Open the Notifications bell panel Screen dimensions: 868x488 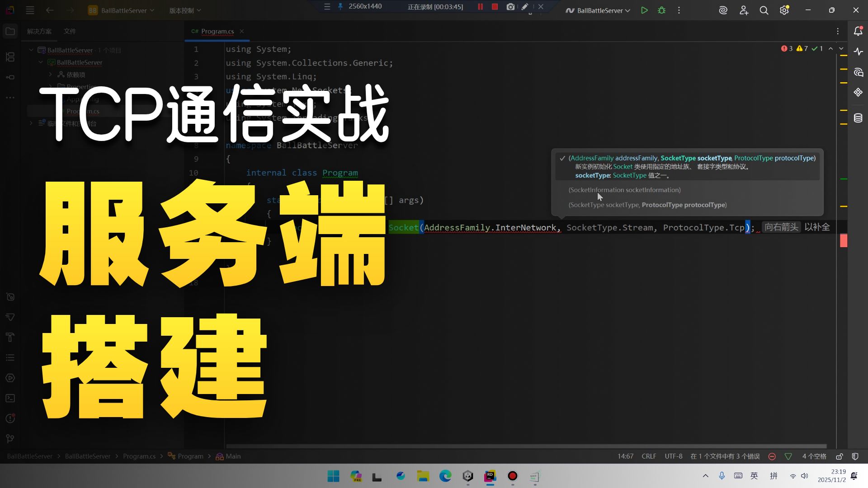[858, 31]
